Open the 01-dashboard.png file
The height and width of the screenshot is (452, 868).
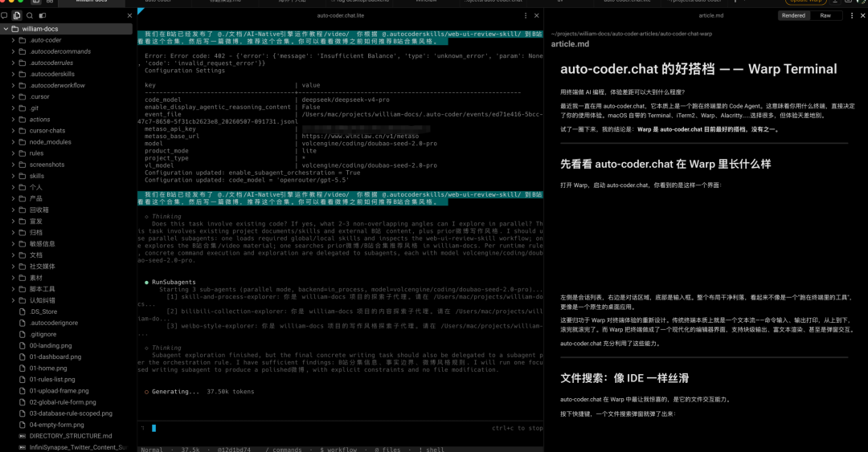pos(67,356)
